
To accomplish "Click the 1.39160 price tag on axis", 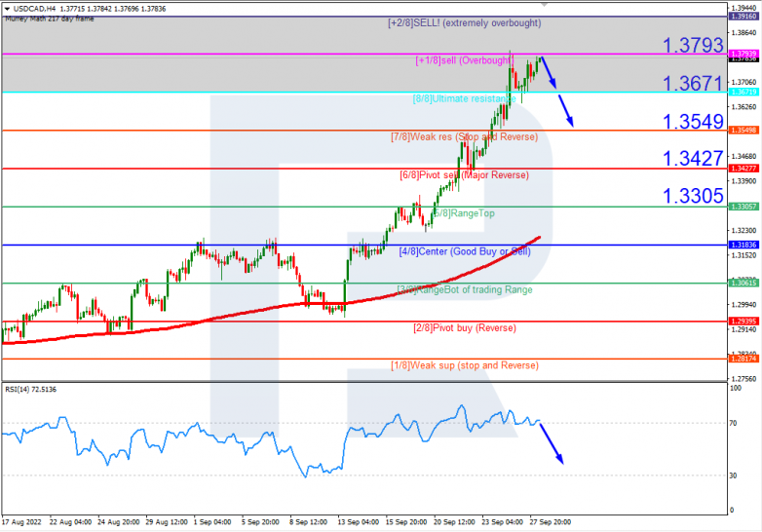I will pyautogui.click(x=743, y=17).
